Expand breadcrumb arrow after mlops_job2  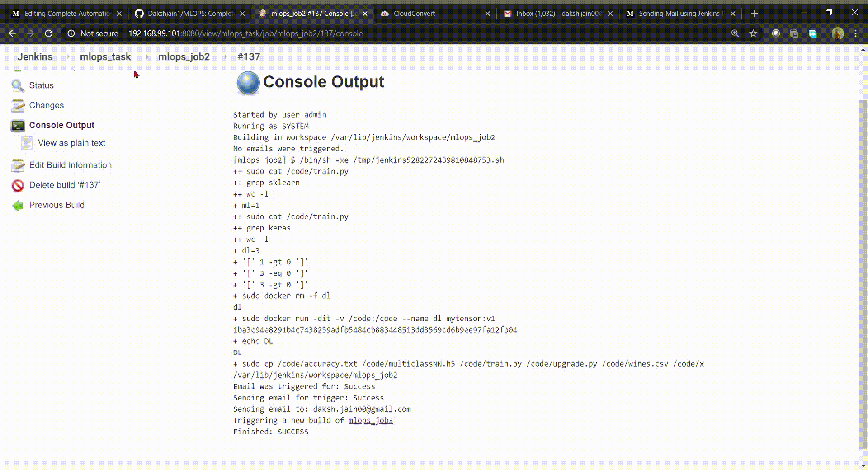[226, 57]
